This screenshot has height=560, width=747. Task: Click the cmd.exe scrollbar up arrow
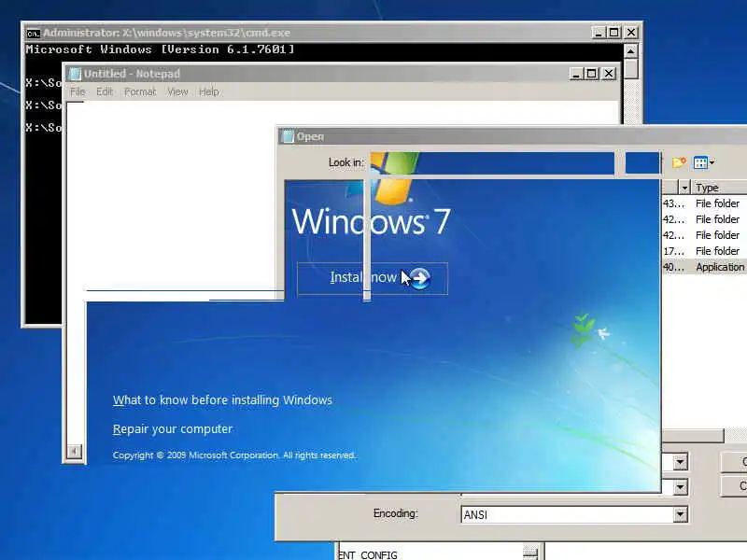(630, 51)
